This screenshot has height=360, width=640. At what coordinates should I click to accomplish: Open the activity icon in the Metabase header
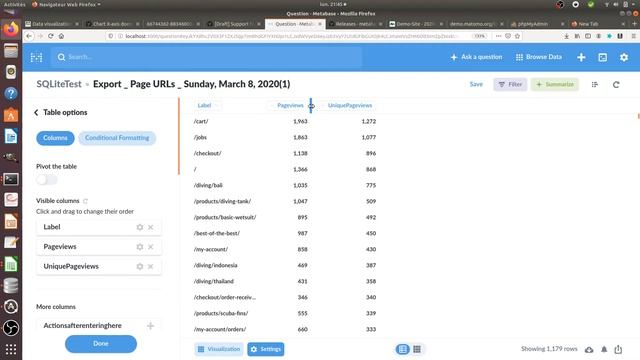602,57
